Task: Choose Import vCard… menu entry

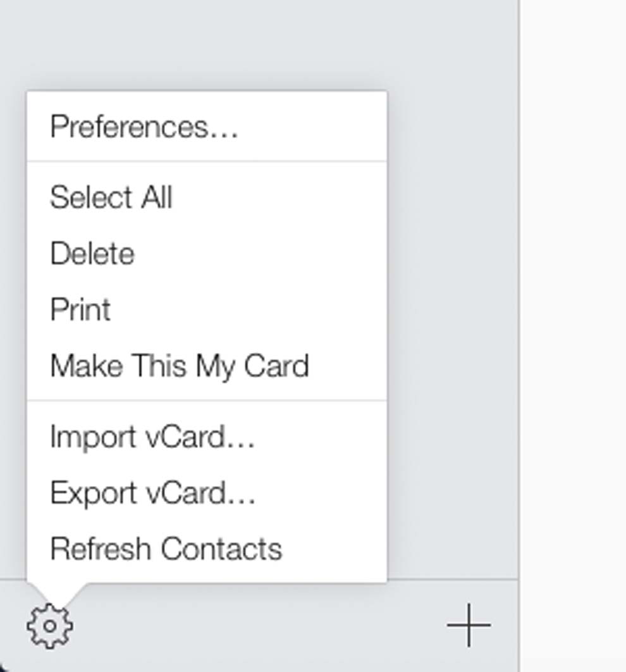Action: [x=207, y=437]
